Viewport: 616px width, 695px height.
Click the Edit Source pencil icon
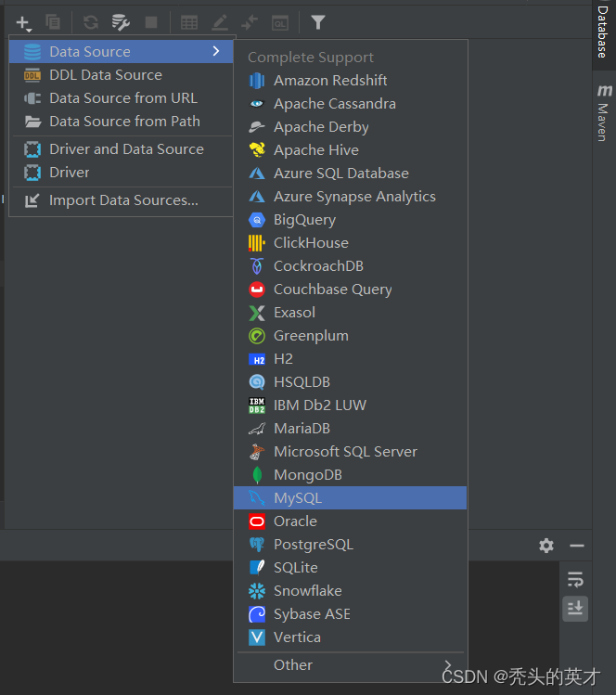[x=220, y=22]
